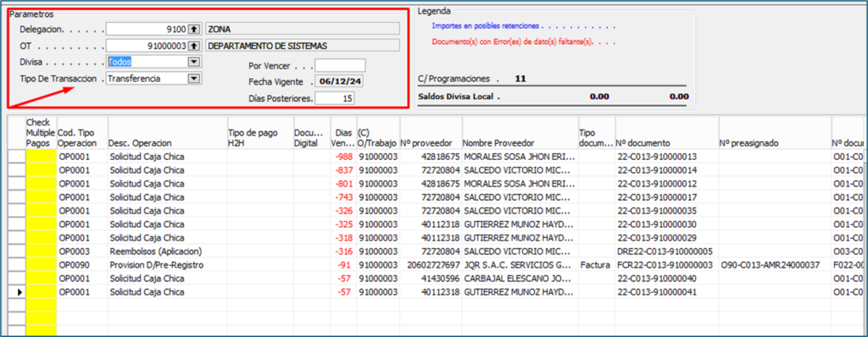The image size is (868, 337).
Task: Click the (C) O/Trabajo column header
Action: 378,133
